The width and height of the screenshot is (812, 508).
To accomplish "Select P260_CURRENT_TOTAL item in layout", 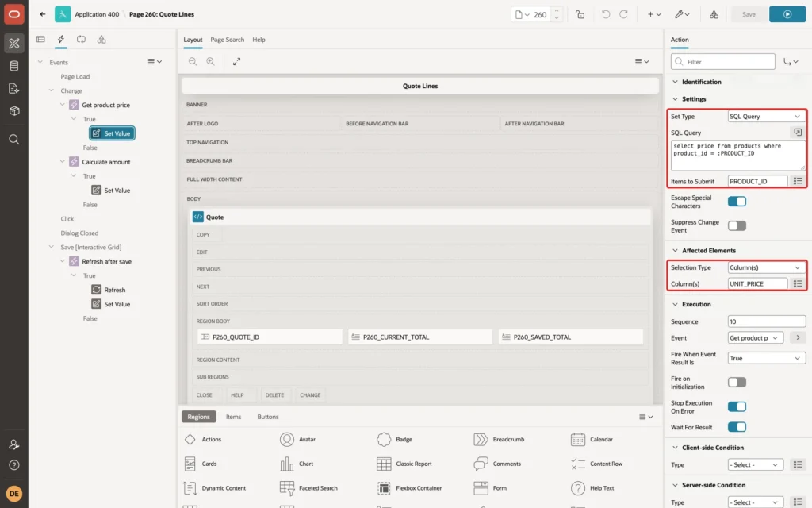I will [420, 337].
